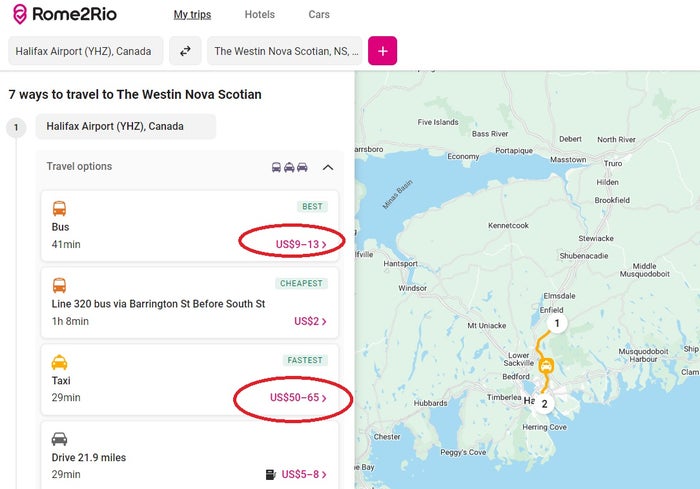700x489 pixels.
Task: Click map marker number 2
Action: [x=544, y=404]
